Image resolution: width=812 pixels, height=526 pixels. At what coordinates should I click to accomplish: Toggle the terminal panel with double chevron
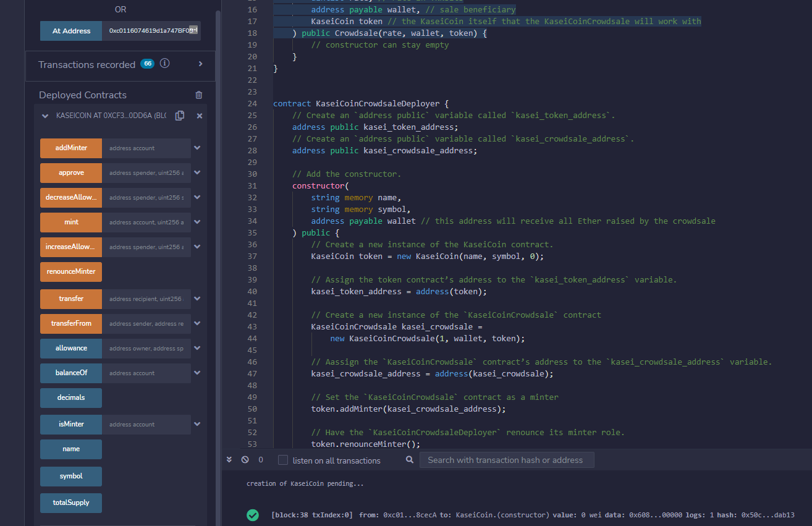(x=229, y=459)
